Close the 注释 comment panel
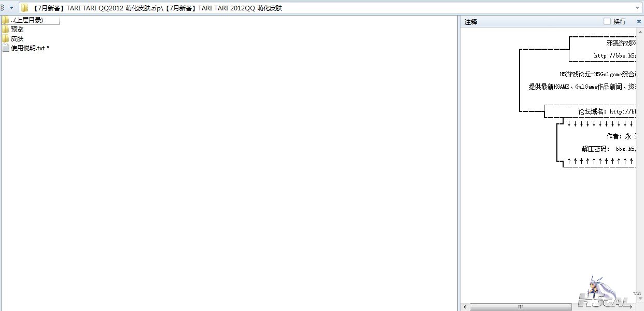 (639, 21)
